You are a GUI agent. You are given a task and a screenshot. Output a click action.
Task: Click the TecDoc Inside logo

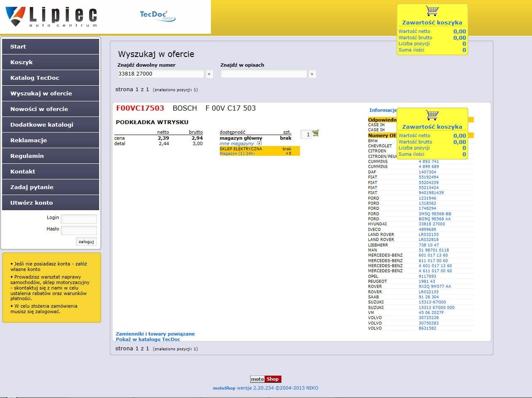(157, 16)
